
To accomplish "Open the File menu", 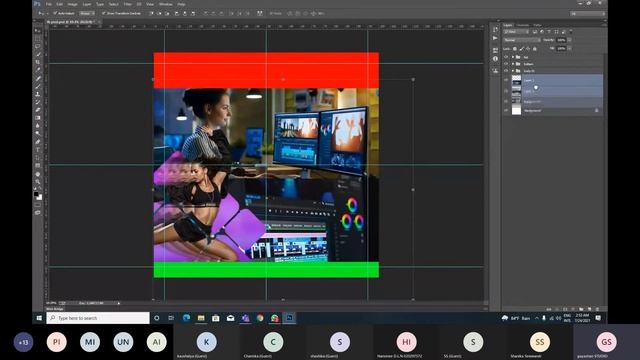I will [49, 4].
